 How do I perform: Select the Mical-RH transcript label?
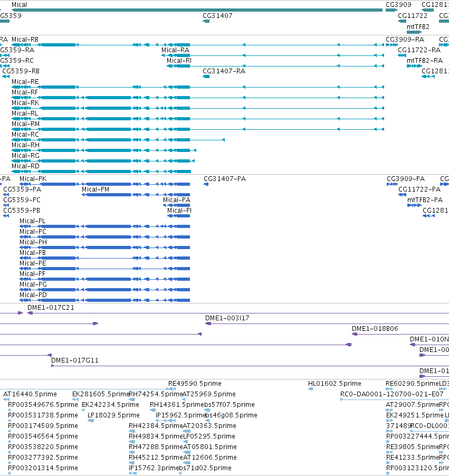click(25, 145)
